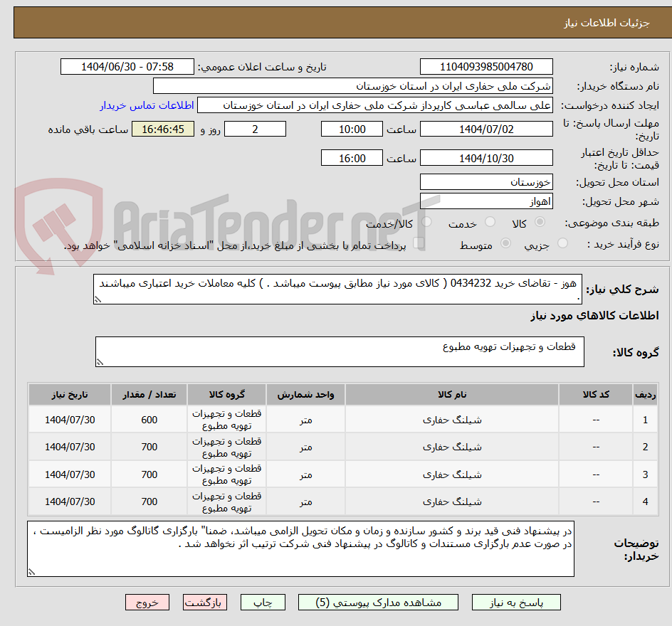Screen dimensions: 672x626
Task: Click the remaining time counter 16:46:45
Action: (x=162, y=129)
